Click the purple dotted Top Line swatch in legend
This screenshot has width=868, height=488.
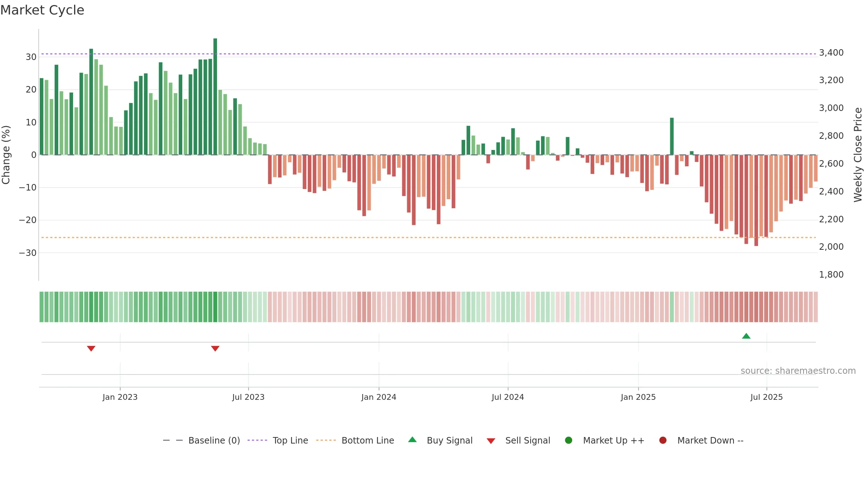(257, 440)
